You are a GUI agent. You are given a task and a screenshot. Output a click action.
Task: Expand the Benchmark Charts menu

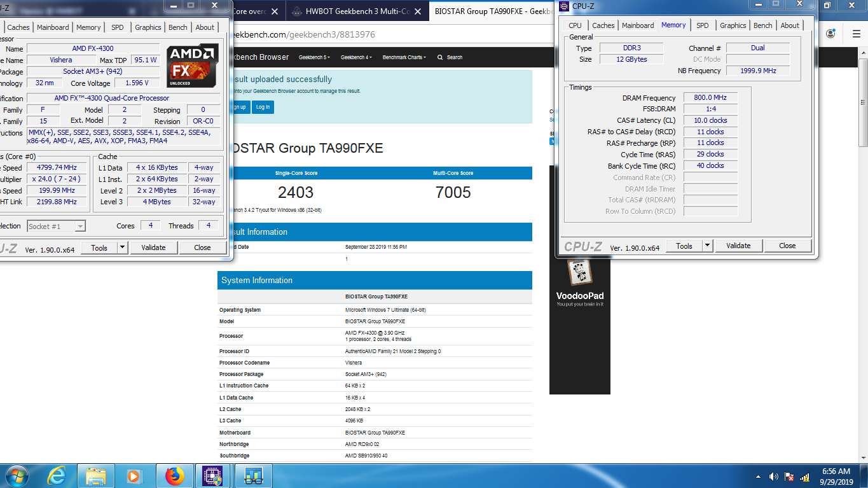click(404, 57)
